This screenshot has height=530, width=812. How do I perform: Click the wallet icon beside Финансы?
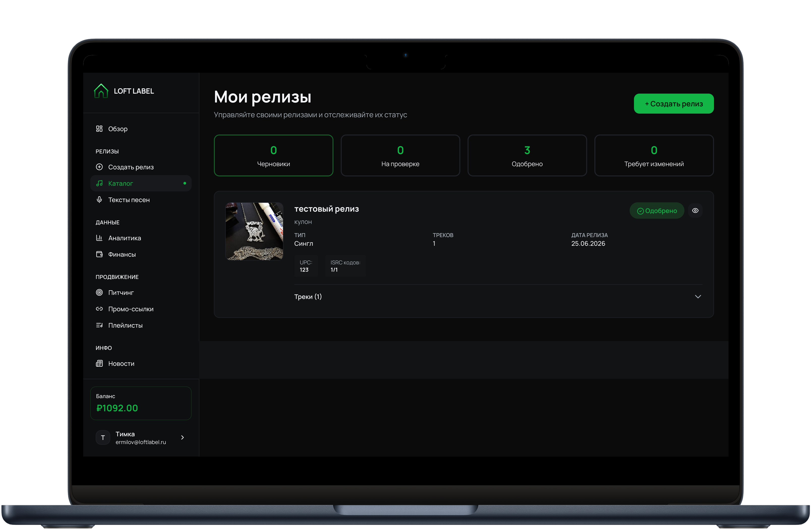tap(99, 254)
